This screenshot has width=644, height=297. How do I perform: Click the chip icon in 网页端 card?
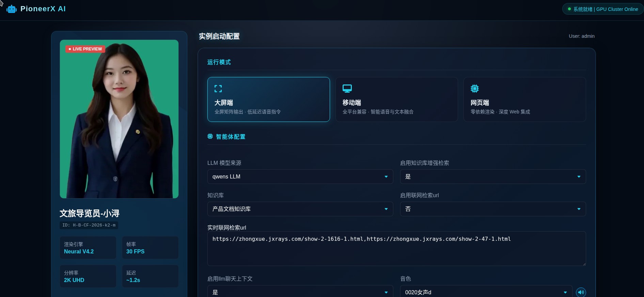474,89
